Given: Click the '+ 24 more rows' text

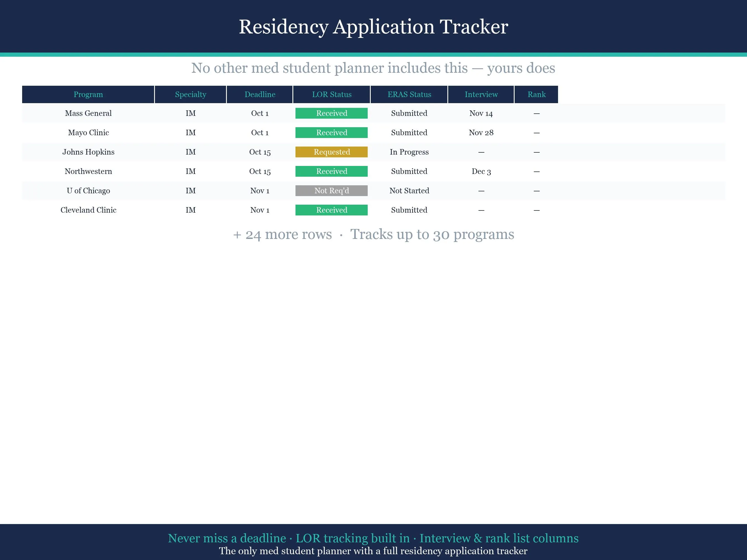Looking at the screenshot, I should (x=282, y=234).
